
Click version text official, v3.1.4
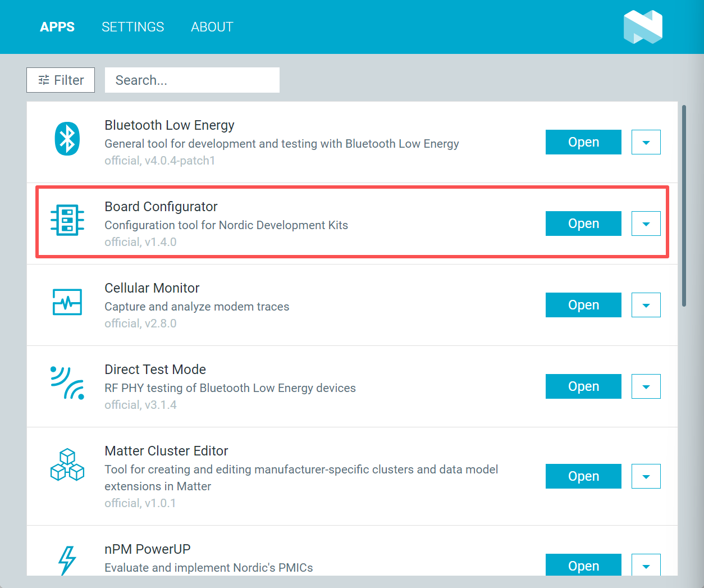(140, 405)
